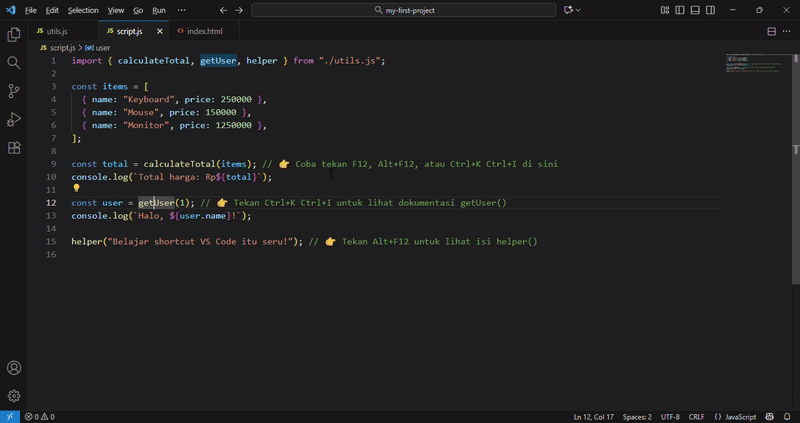Open the Extensions view
This screenshot has height=423, width=800.
coord(14,148)
